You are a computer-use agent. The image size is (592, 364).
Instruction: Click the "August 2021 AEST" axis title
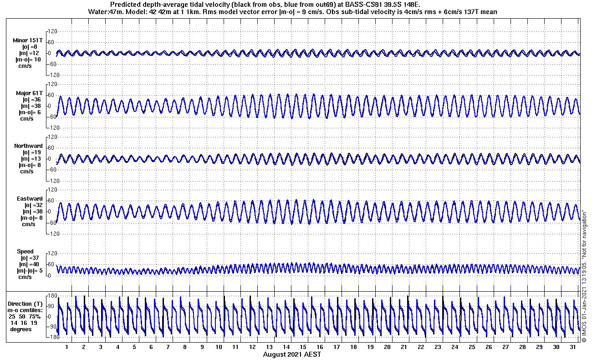pos(292,354)
